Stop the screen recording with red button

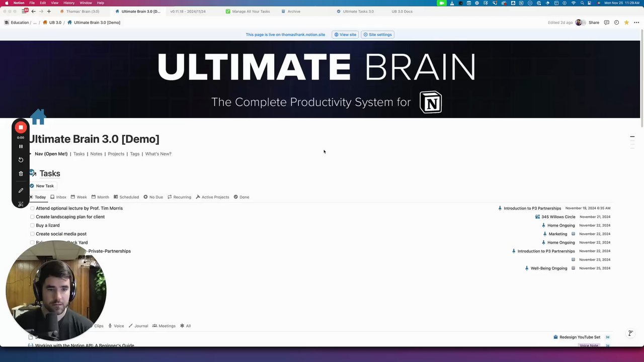click(x=21, y=128)
